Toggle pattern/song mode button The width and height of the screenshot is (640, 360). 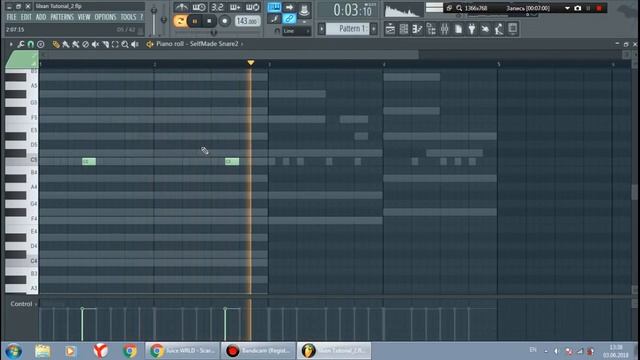pos(180,21)
